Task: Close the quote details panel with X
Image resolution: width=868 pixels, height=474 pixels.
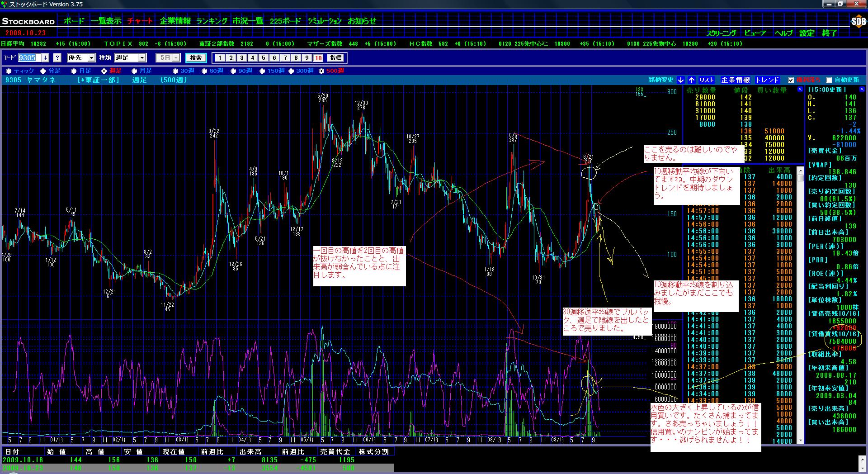Action: (862, 90)
